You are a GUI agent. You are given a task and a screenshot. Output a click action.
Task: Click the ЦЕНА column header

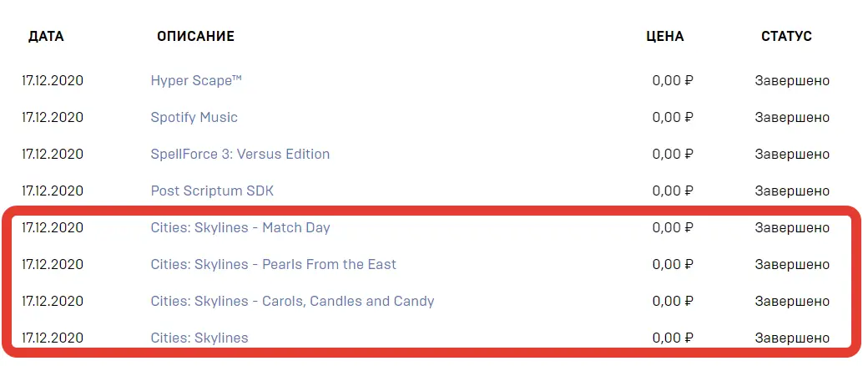665,37
